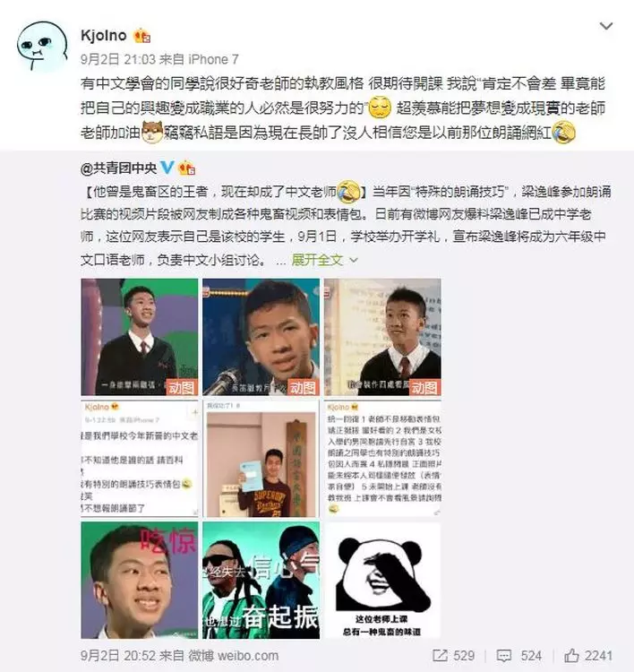
Task: Click the repost icon showing 529
Action: tap(440, 656)
